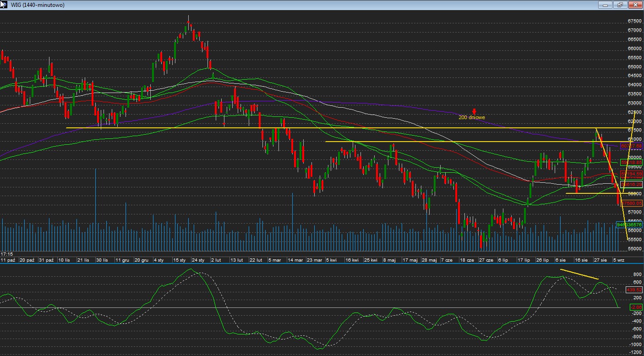Click the blue 946336576 volume label
Viewport: 644px width, 356px height.
coord(629,225)
